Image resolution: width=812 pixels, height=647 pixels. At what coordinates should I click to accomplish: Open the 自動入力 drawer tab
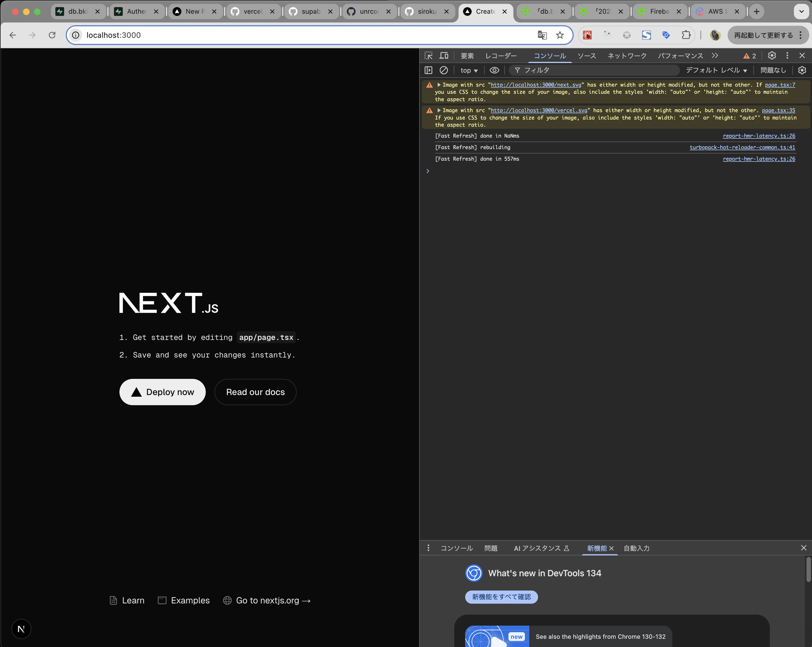click(x=636, y=548)
